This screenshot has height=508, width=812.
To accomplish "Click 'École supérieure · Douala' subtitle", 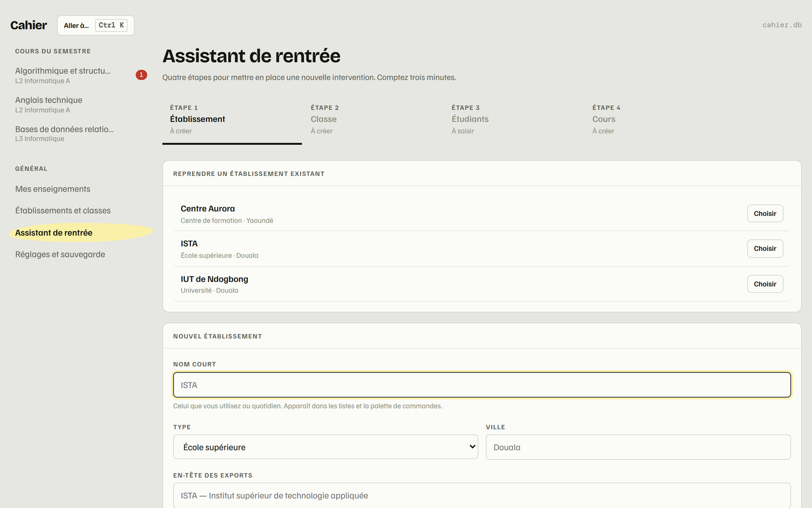I will 219,256.
